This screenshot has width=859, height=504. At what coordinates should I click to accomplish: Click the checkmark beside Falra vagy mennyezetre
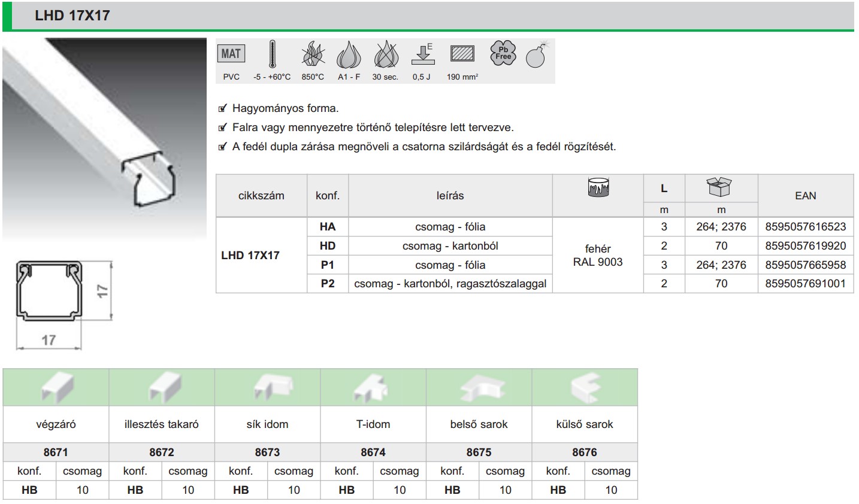(223, 127)
